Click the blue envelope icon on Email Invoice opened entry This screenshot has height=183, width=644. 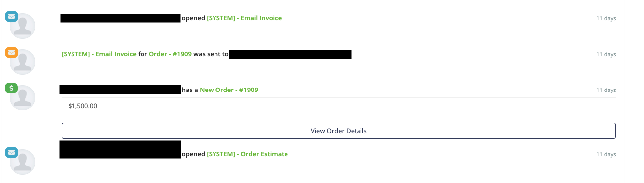[x=11, y=16]
